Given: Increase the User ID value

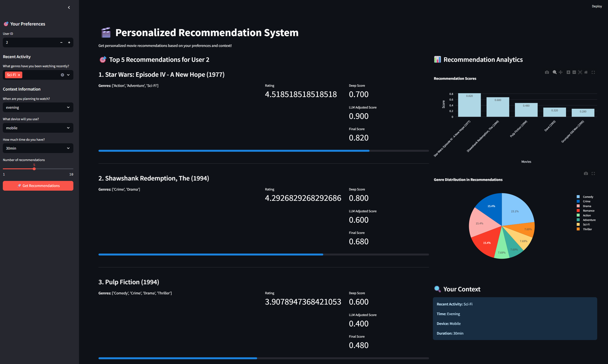Looking at the screenshot, I should click(x=69, y=42).
